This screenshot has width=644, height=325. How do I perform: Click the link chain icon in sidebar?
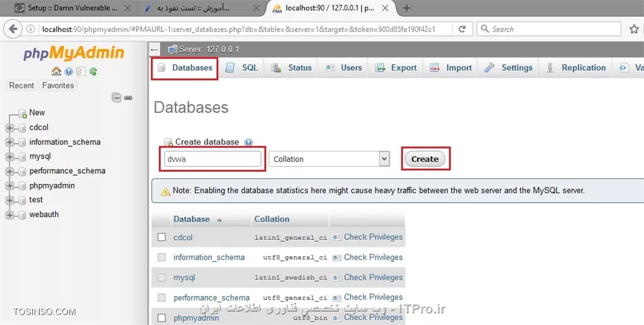[128, 98]
